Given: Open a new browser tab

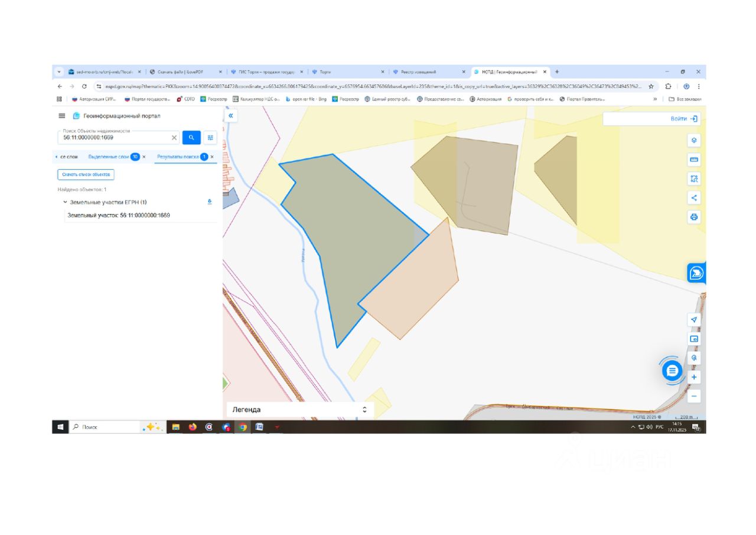Looking at the screenshot, I should 557,72.
